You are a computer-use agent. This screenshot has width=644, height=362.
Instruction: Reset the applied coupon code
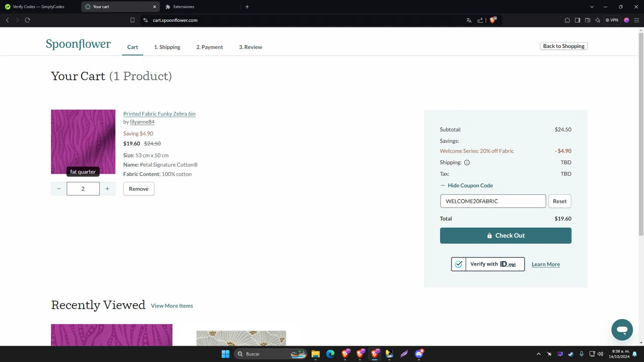(x=559, y=201)
